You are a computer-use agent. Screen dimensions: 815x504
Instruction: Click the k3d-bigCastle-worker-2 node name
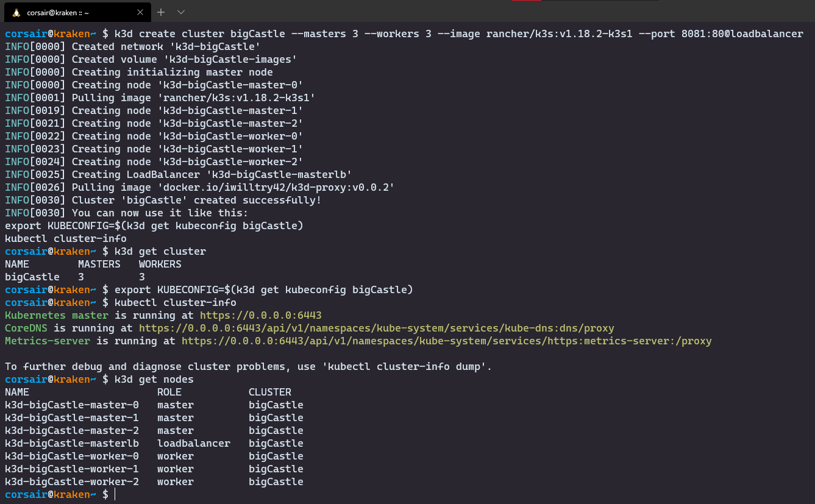click(x=72, y=481)
